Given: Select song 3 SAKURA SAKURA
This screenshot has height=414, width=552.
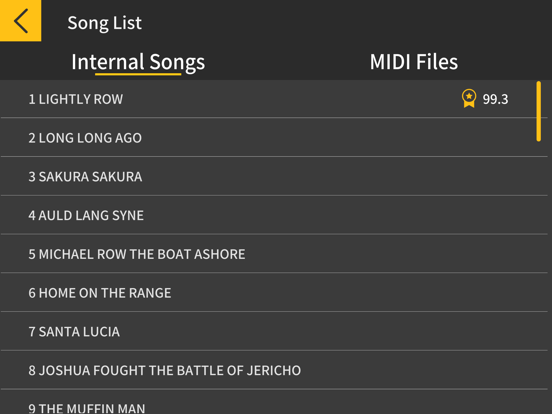Looking at the screenshot, I should [274, 176].
